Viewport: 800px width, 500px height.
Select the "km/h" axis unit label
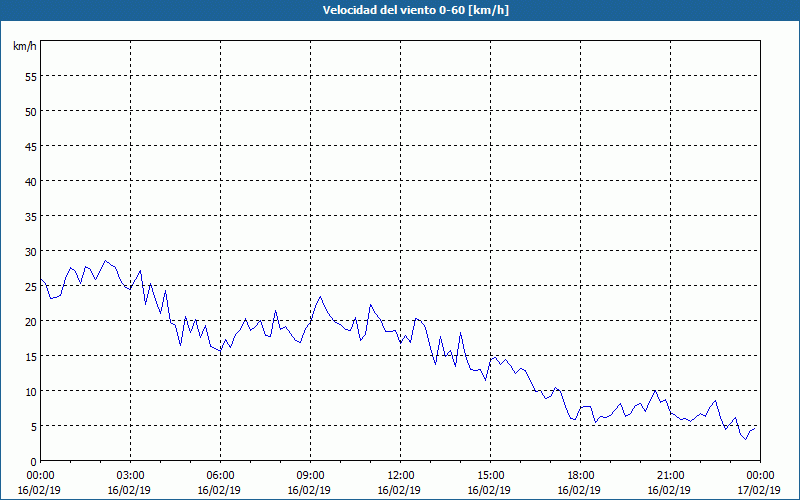(25, 47)
